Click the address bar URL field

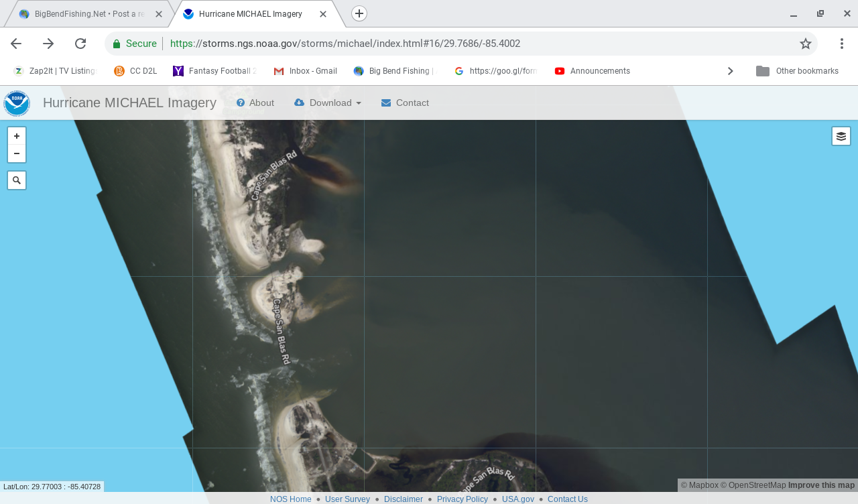tap(456, 44)
